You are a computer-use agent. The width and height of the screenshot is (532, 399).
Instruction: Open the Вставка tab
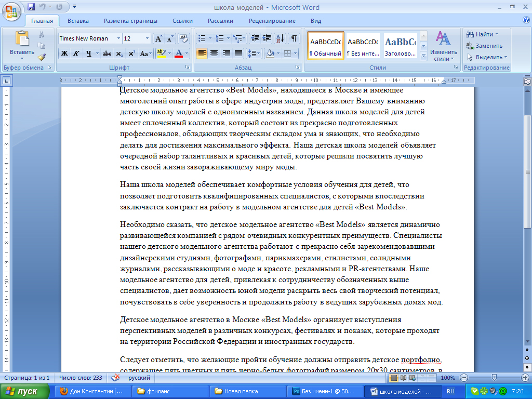tap(78, 21)
